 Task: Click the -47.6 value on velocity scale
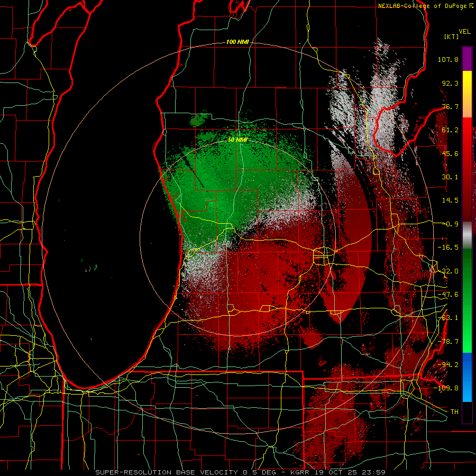click(448, 295)
